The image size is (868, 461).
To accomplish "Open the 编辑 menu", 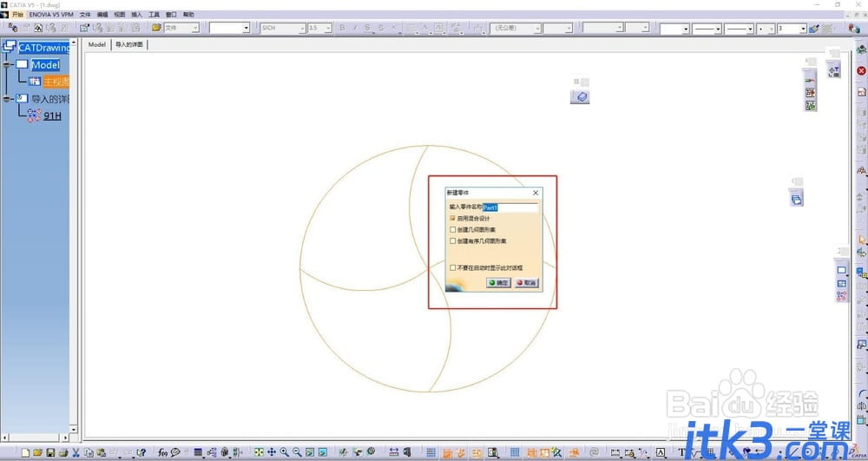I will (x=102, y=15).
